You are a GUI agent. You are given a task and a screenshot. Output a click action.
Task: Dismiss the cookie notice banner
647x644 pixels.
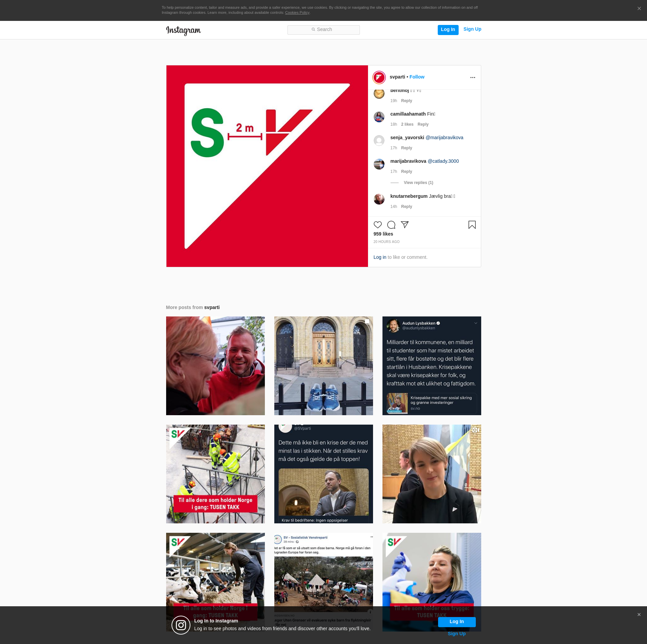639,9
